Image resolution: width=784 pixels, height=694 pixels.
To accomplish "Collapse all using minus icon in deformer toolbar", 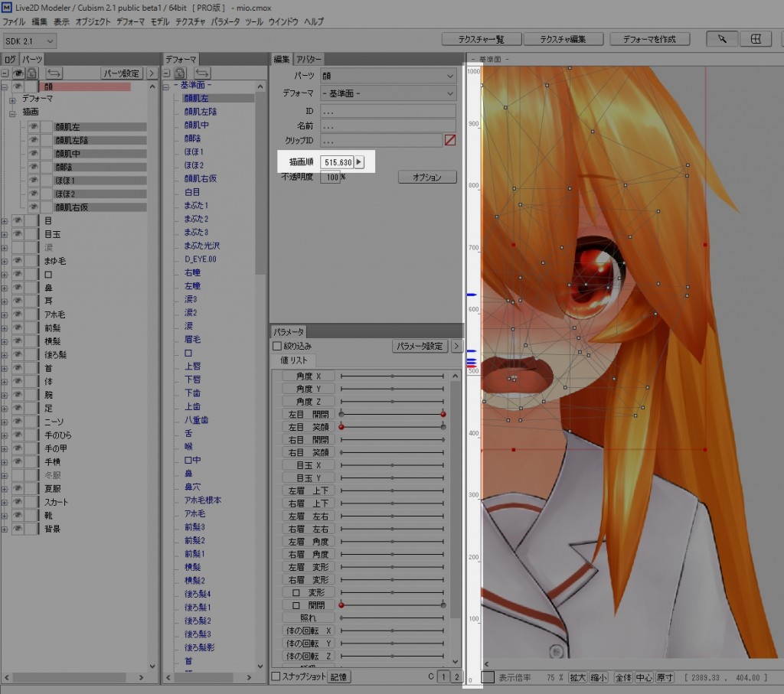I will coord(167,73).
